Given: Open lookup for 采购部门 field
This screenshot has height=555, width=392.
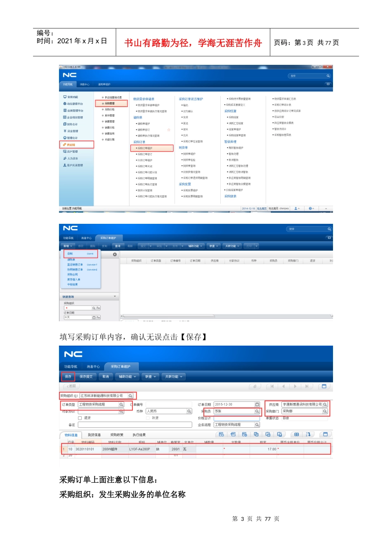Looking at the screenshot, I should [325, 411].
